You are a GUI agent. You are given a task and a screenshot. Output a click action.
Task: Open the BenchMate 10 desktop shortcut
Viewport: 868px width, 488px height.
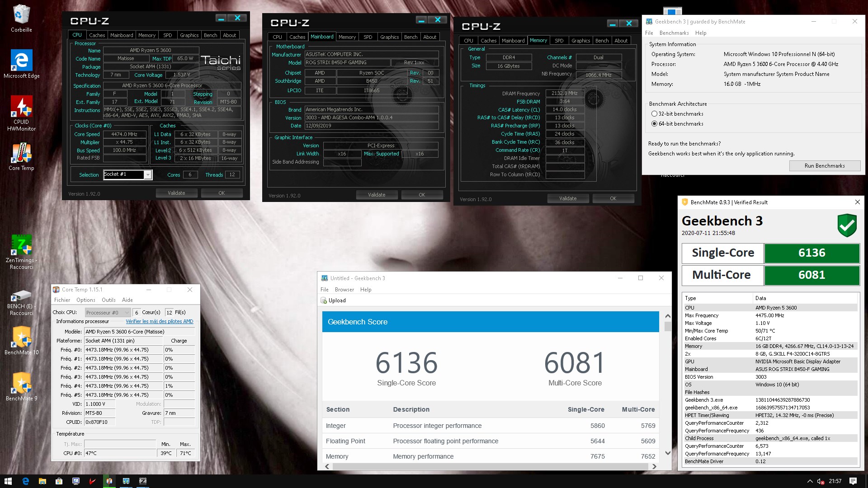tap(21, 340)
